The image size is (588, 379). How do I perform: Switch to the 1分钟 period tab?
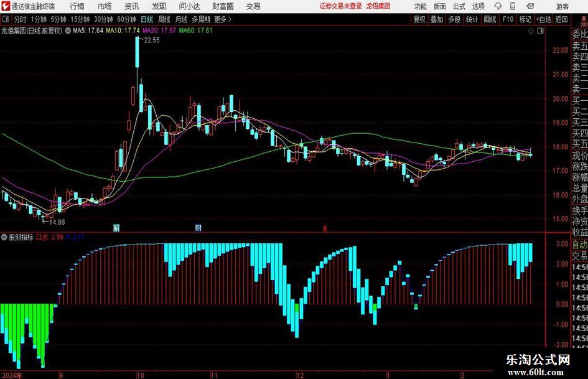pyautogui.click(x=38, y=19)
